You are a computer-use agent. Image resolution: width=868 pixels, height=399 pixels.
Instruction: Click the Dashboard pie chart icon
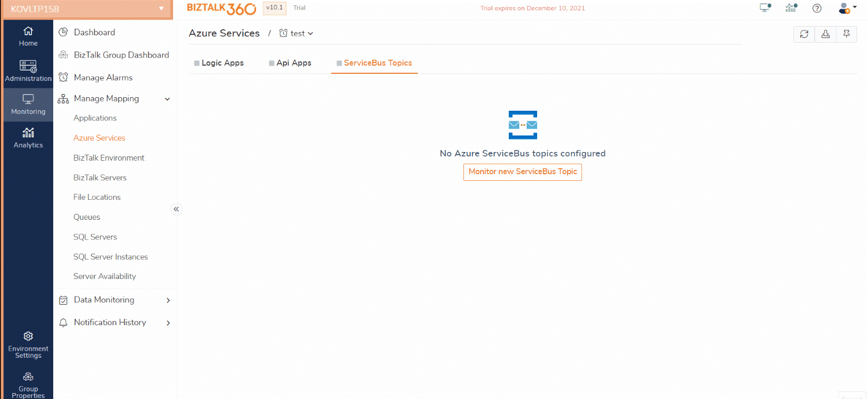click(x=63, y=32)
